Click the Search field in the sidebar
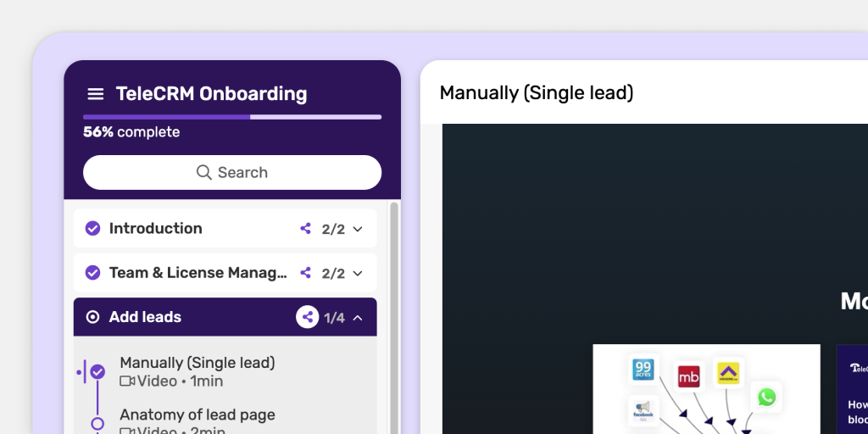The width and height of the screenshot is (868, 434). [x=232, y=172]
